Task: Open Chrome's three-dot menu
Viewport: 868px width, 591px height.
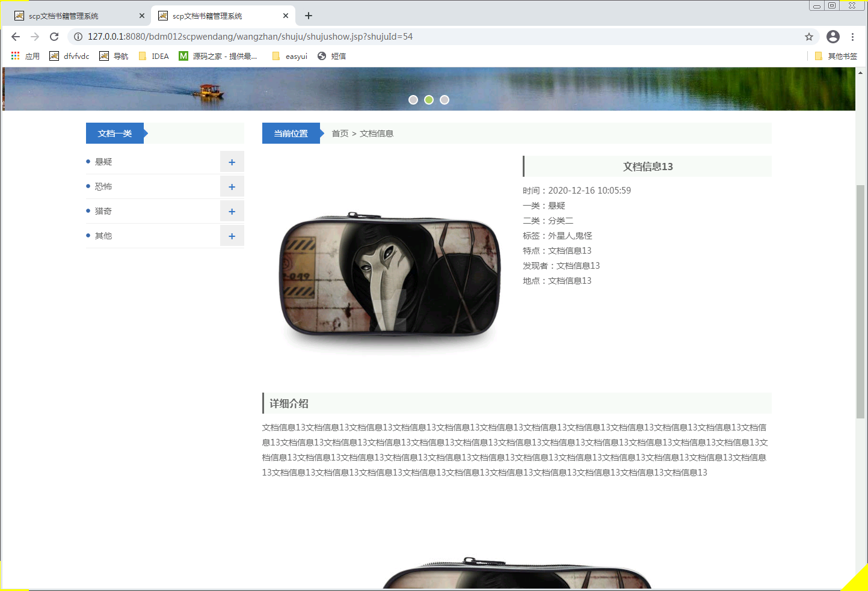Action: click(853, 37)
